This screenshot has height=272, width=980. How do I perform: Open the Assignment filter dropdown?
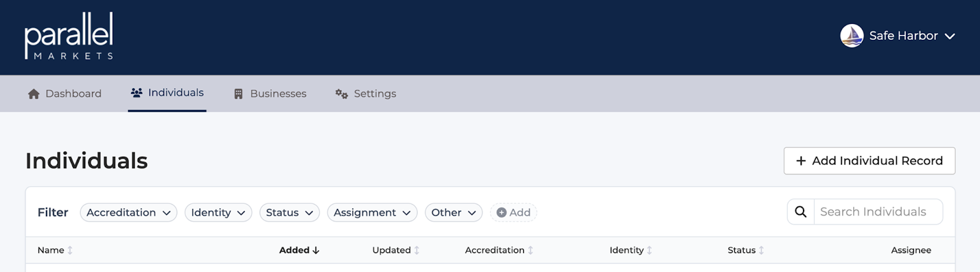coord(372,213)
